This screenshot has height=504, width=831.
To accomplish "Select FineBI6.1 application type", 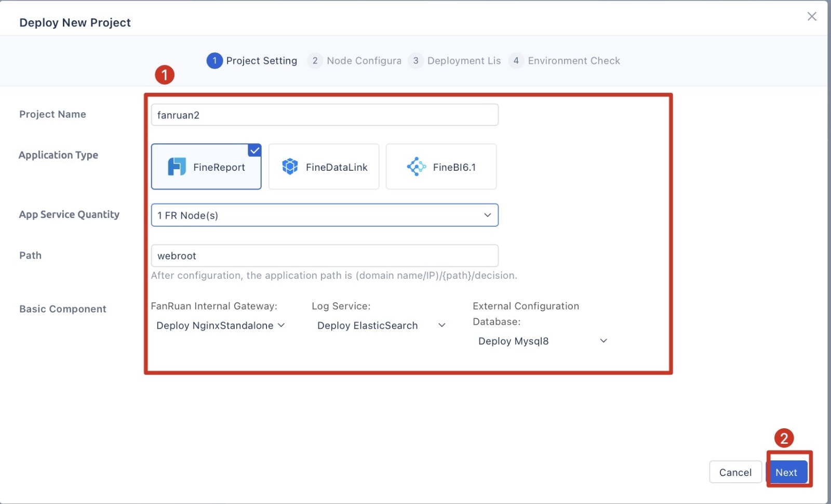I will click(441, 167).
